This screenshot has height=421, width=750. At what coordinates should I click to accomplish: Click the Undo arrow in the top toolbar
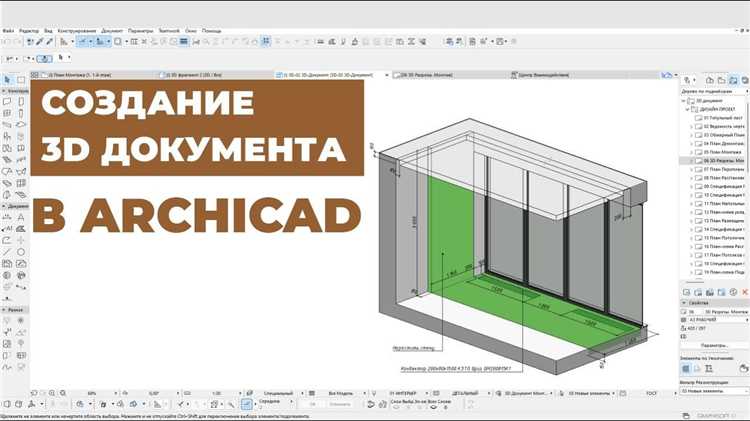(x=7, y=42)
